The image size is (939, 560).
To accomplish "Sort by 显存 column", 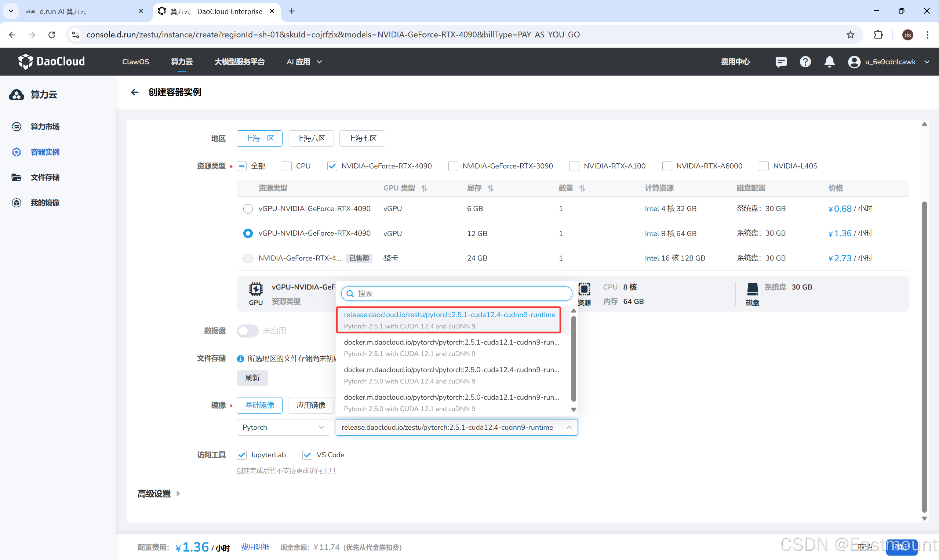I will [491, 188].
